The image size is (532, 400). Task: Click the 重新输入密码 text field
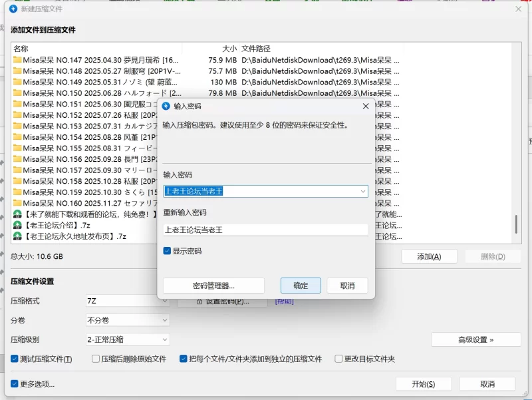tap(265, 230)
